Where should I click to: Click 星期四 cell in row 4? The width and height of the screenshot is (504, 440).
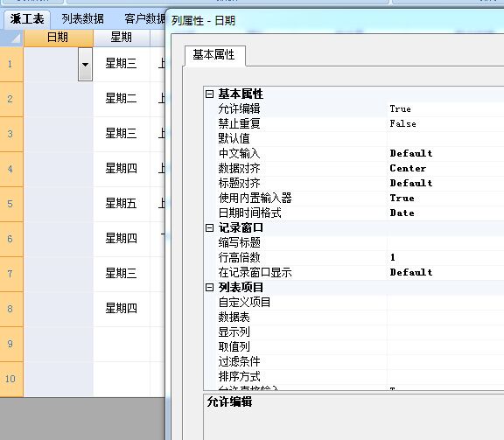click(122, 169)
